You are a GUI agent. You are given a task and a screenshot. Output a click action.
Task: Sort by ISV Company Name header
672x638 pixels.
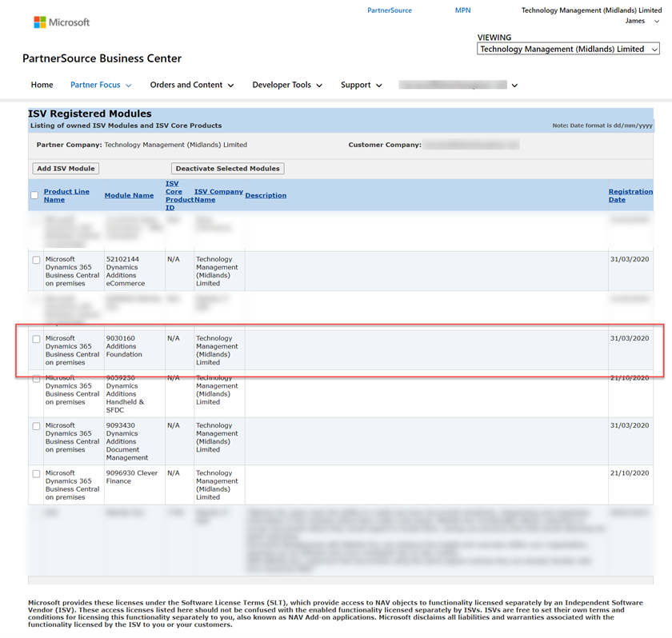[218, 195]
